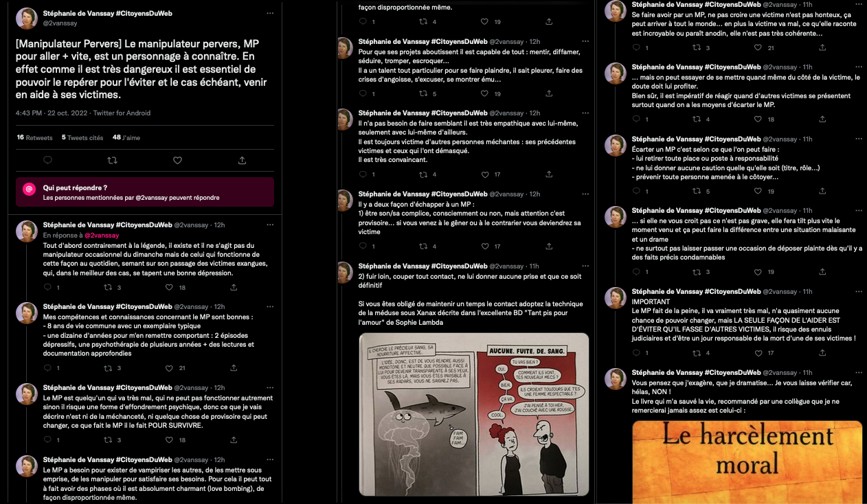Like the 'Écarter un MP' tweet
Image resolution: width=867 pixels, height=504 pixels.
(758, 191)
